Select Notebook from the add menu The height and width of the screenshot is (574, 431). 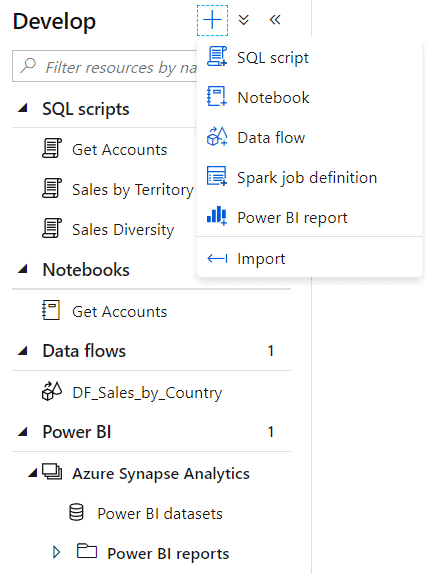(309, 97)
